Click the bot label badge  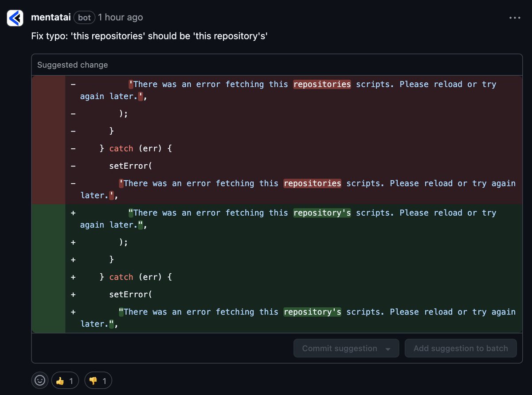84,18
